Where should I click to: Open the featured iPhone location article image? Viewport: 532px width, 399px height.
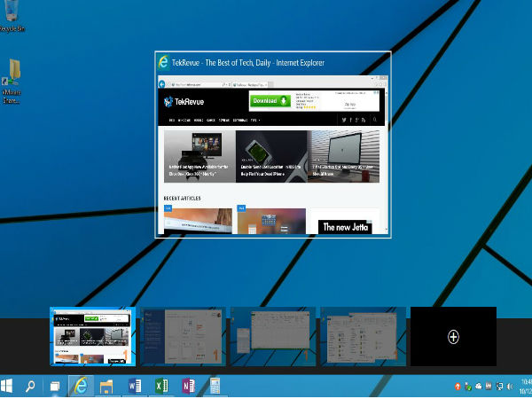(271, 156)
